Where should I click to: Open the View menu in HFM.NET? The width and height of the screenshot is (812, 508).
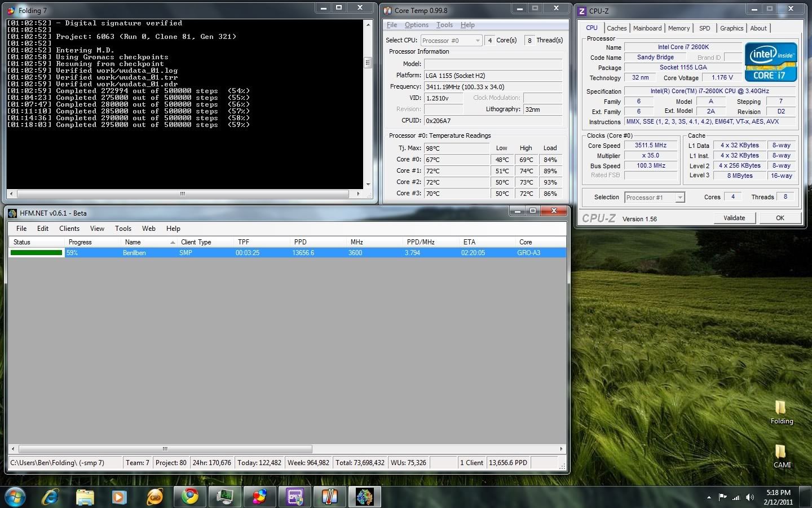click(97, 229)
